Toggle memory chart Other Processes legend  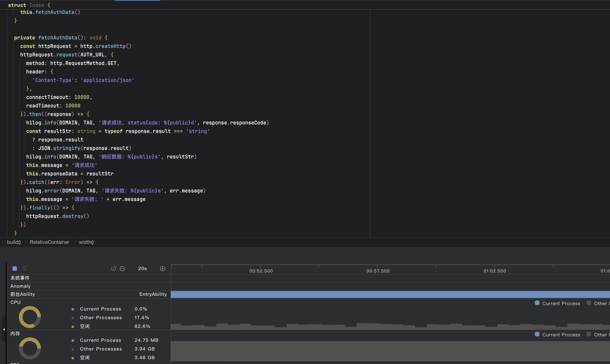(598, 335)
